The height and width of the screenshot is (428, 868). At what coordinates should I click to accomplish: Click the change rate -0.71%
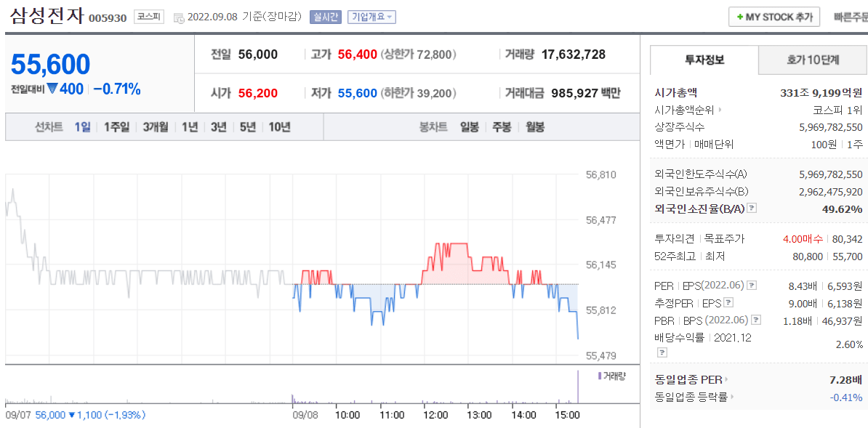(117, 89)
